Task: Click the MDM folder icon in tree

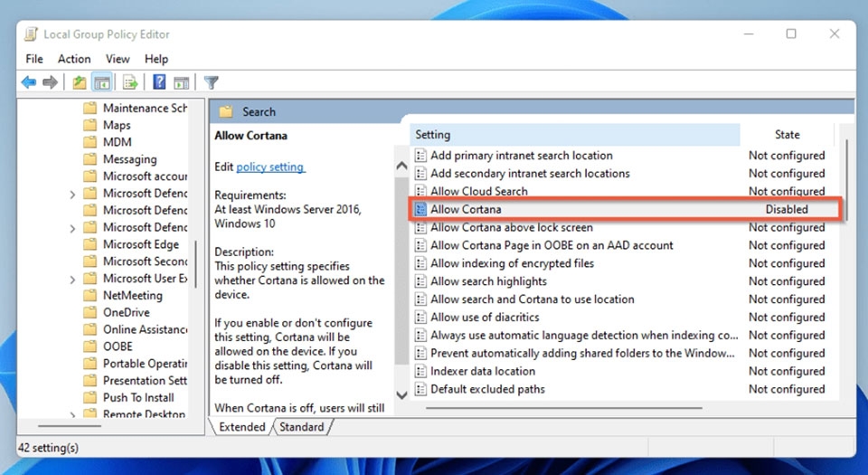Action: [x=90, y=142]
